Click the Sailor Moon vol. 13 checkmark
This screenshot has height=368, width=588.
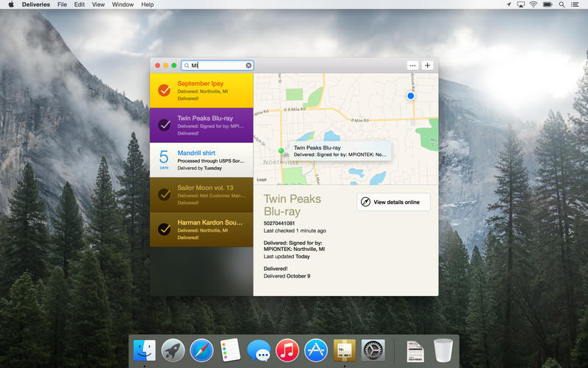tap(164, 194)
